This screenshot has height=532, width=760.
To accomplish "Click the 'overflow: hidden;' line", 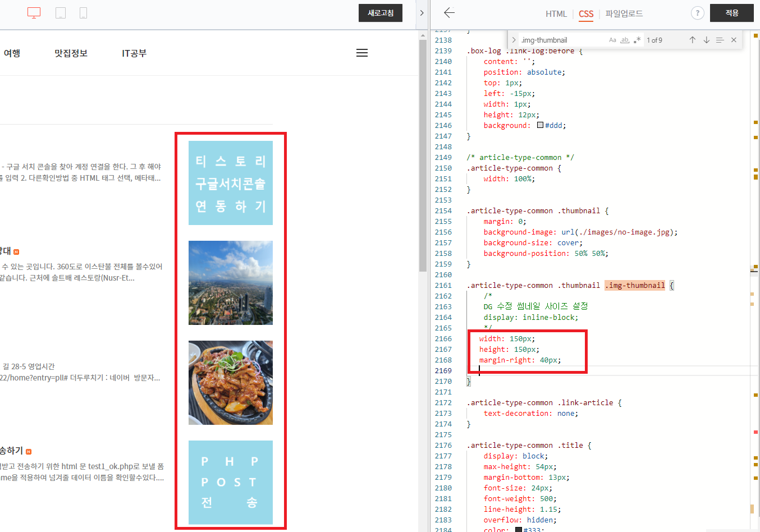I will (520, 520).
